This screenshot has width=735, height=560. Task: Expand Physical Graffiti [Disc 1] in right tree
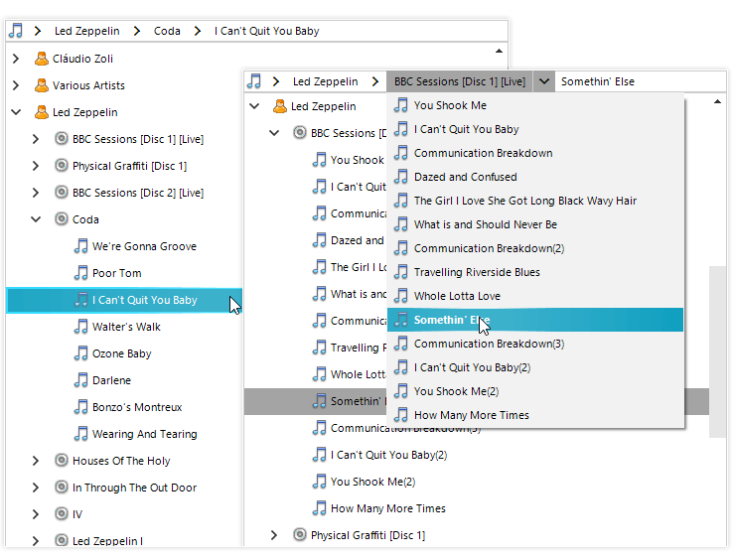tap(274, 535)
